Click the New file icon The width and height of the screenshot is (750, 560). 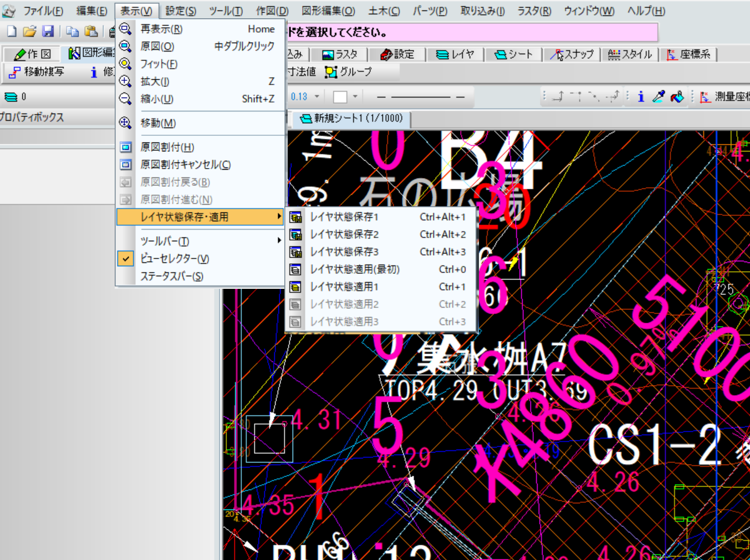12,32
